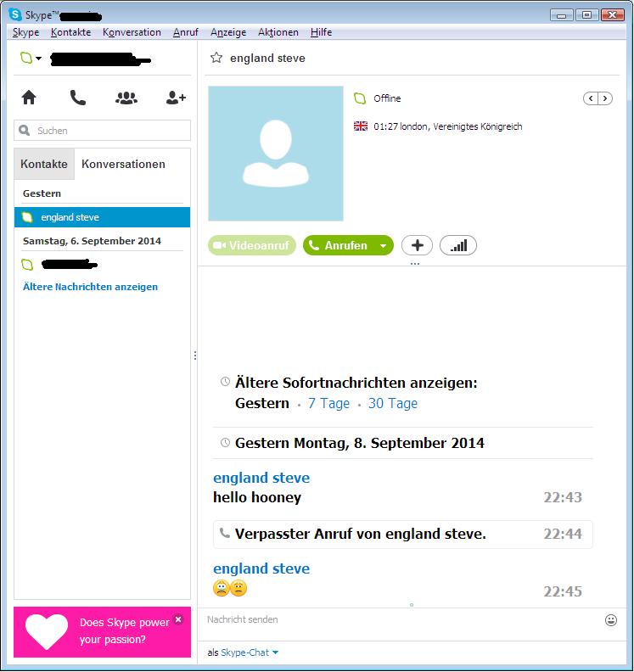Click the white heart in the pink ad
This screenshot has width=634, height=672.
tap(47, 632)
